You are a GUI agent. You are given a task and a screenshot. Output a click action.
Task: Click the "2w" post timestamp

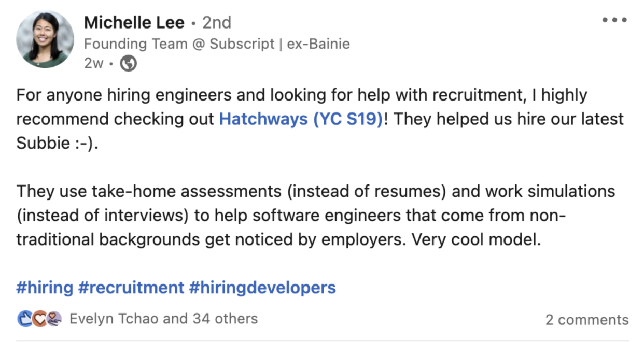click(x=93, y=63)
